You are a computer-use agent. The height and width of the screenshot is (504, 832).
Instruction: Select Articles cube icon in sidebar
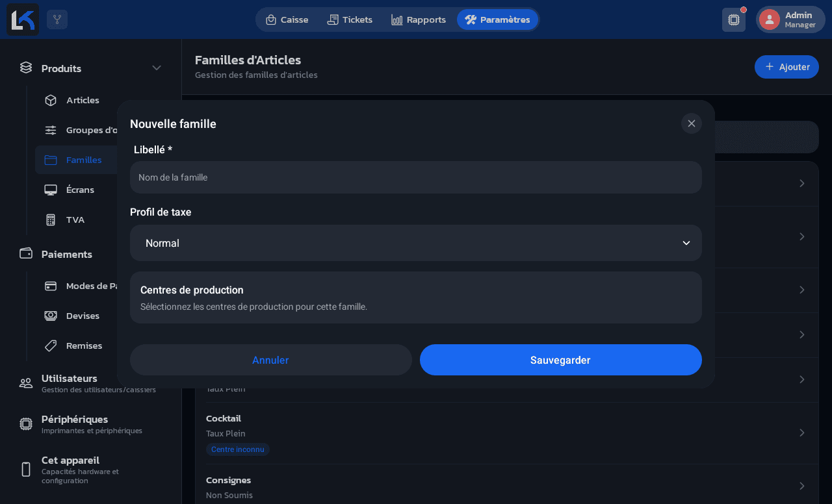(51, 100)
